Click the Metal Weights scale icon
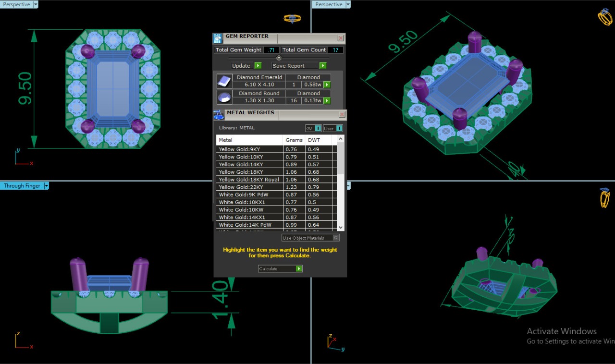Viewport: 615px width, 364px height. (219, 115)
